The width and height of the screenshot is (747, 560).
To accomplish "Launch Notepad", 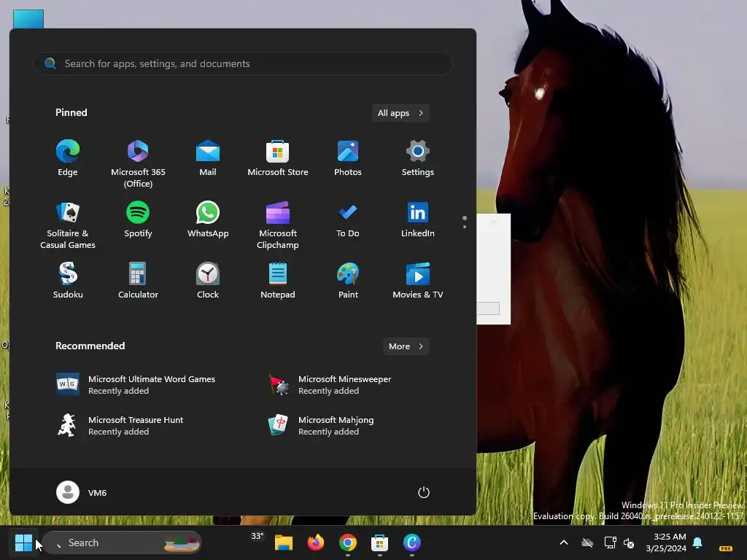I will 278,281.
